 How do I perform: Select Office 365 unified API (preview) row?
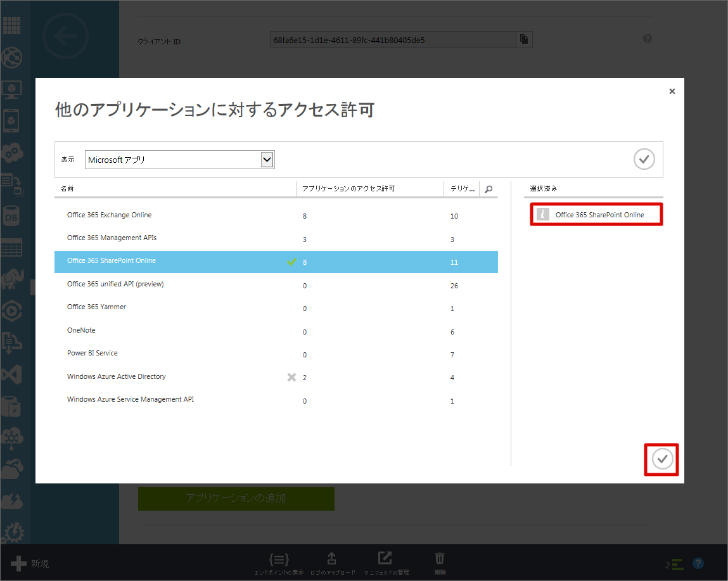tap(276, 284)
